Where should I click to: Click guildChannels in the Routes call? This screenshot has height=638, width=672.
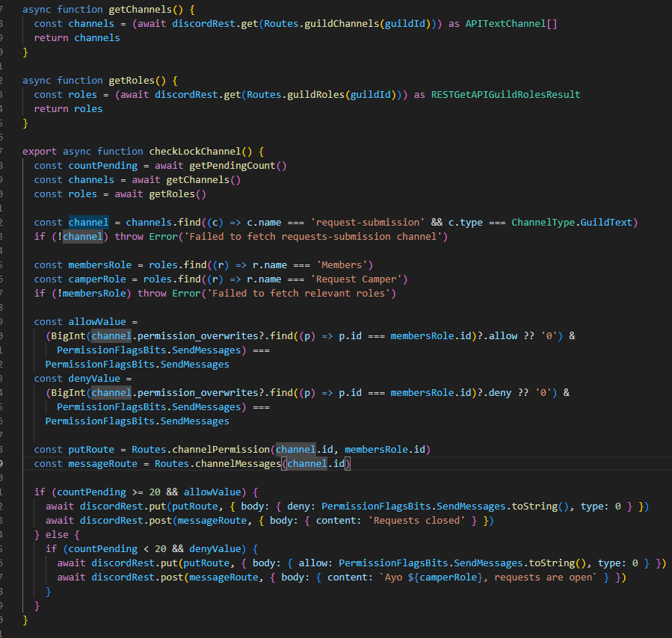342,24
